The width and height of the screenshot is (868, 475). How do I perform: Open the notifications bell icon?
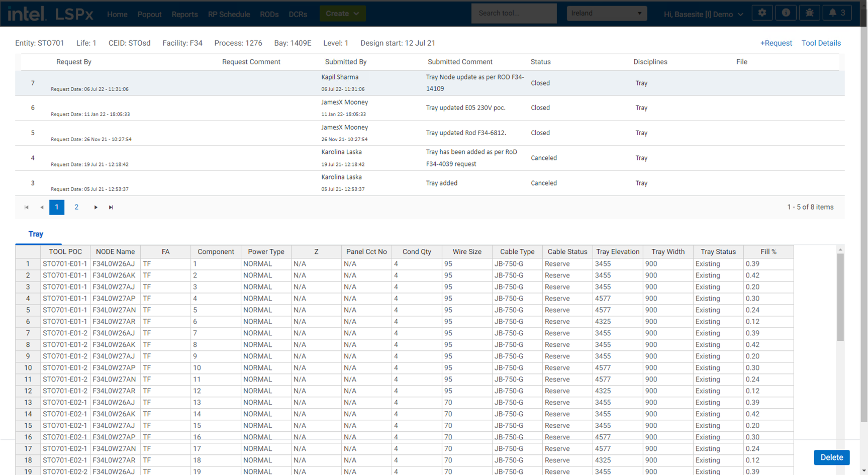click(x=837, y=13)
